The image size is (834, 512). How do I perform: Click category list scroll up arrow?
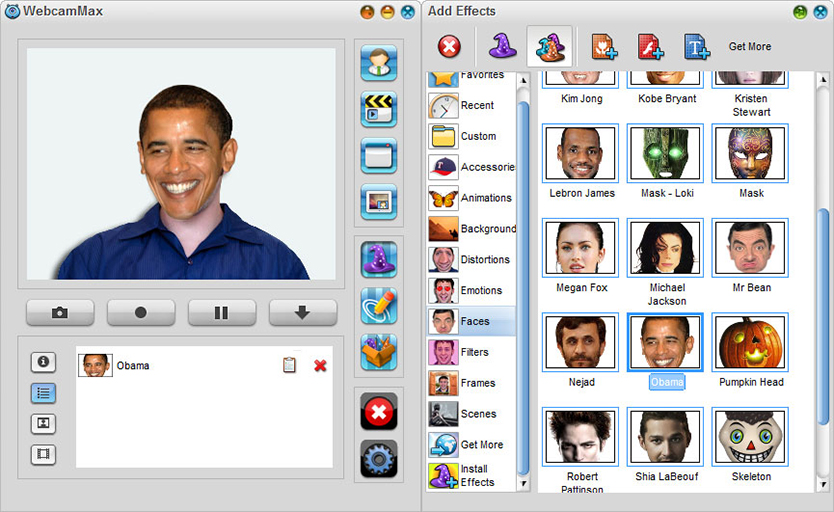coord(523,80)
